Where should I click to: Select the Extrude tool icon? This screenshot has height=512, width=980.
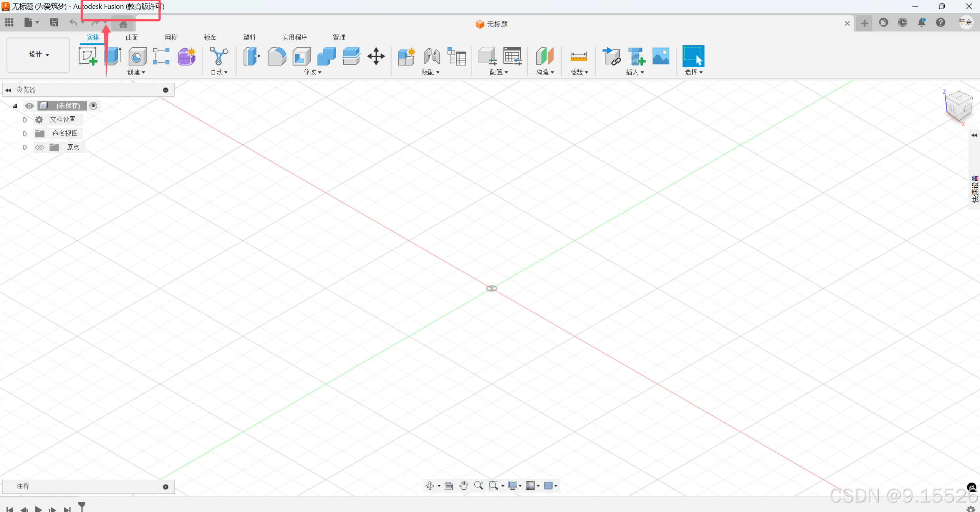(x=113, y=56)
